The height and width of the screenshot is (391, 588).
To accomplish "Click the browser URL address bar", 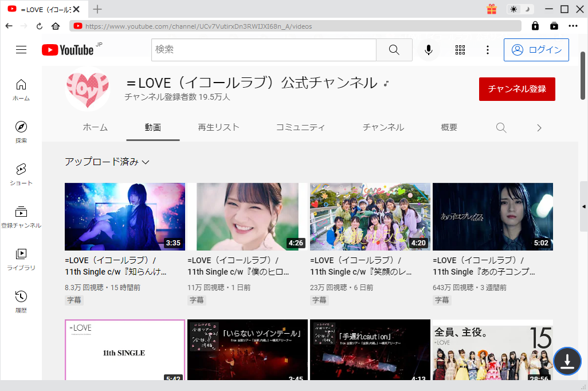I will [x=295, y=26].
